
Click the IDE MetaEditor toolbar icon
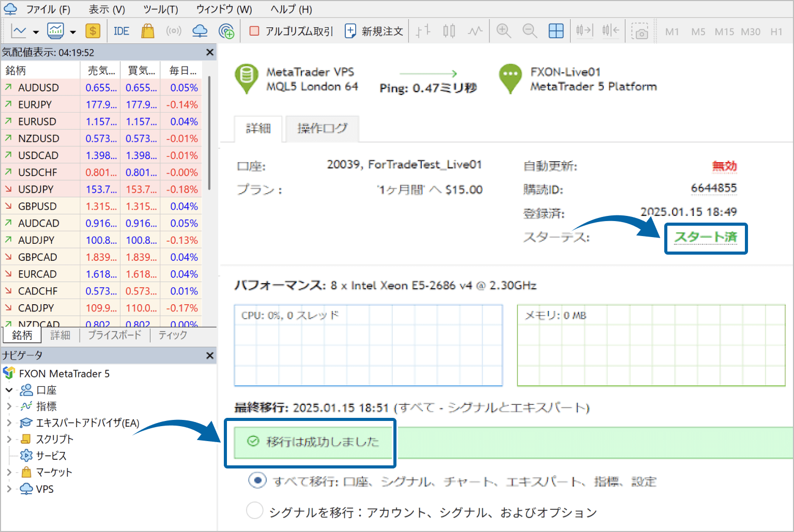[121, 32]
